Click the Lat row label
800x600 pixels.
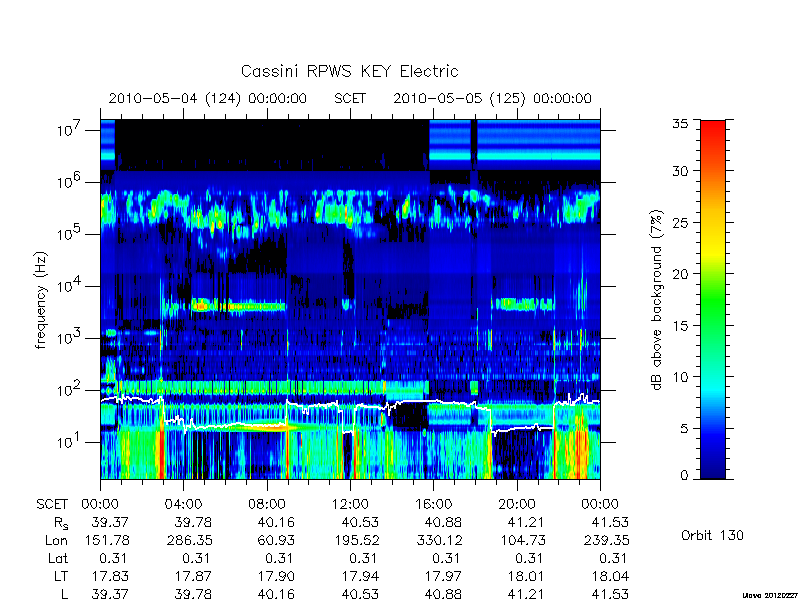(x=58, y=559)
